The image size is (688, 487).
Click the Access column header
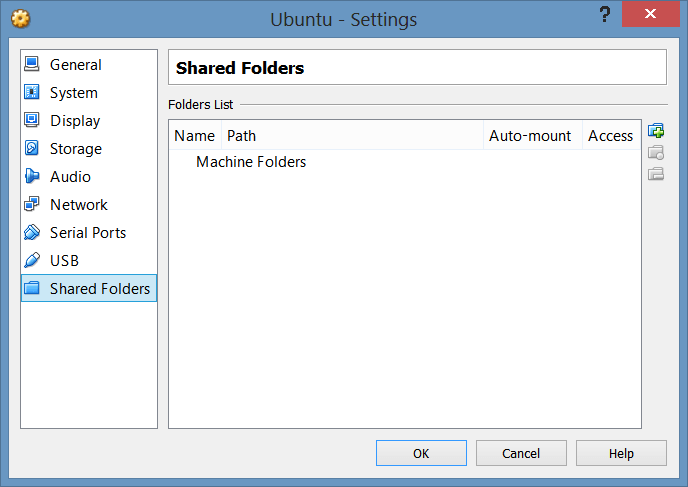(x=611, y=136)
